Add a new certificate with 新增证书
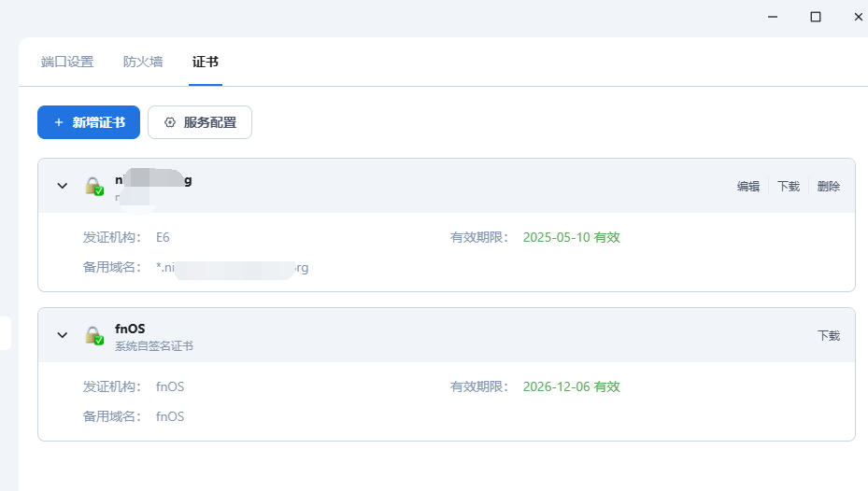The width and height of the screenshot is (868, 491). coord(89,122)
